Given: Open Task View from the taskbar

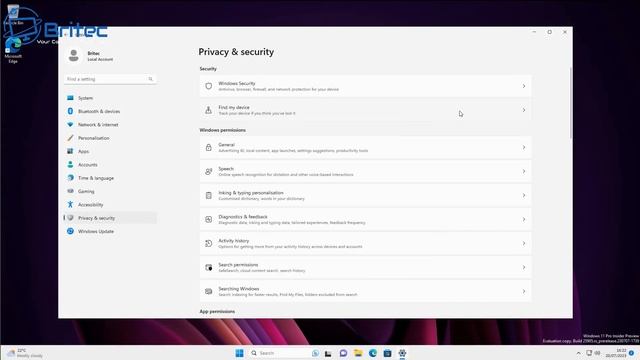Looking at the screenshot, I should 328,353.
